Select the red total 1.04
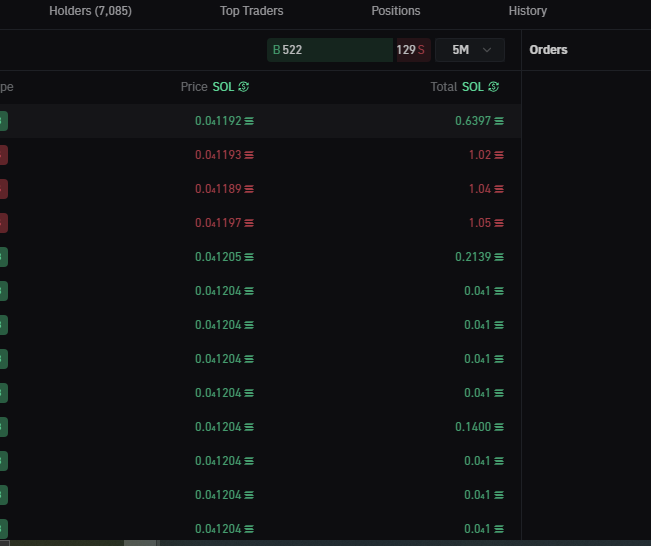 480,189
